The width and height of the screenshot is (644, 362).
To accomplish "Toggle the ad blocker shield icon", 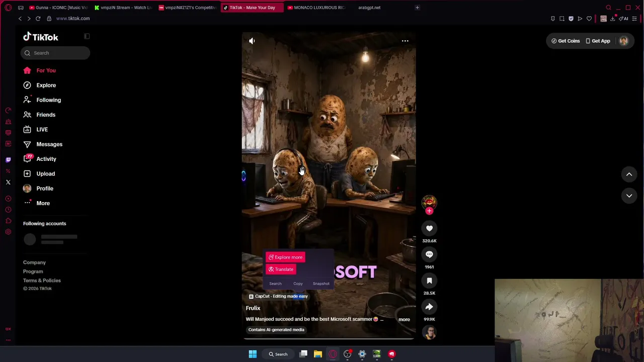I will [x=571, y=19].
